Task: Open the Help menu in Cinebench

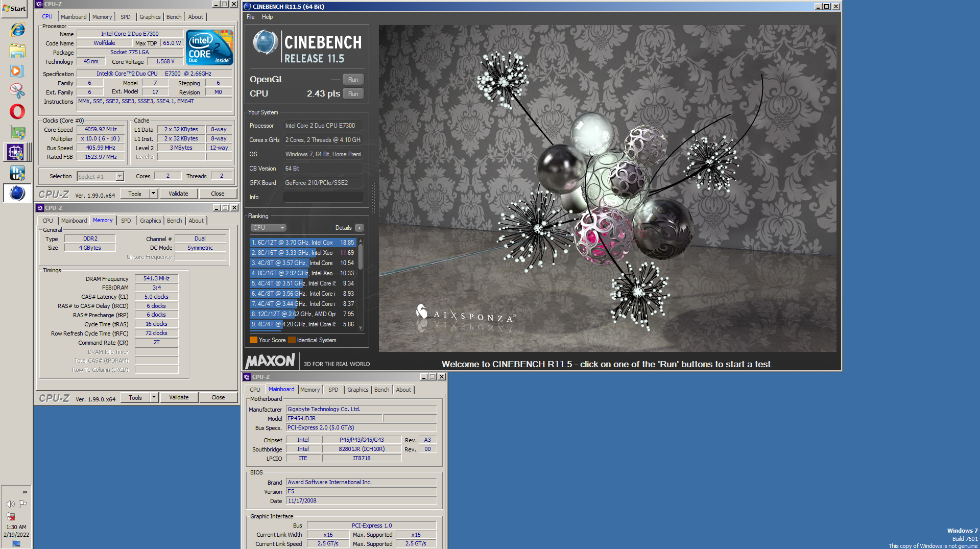Action: tap(268, 17)
